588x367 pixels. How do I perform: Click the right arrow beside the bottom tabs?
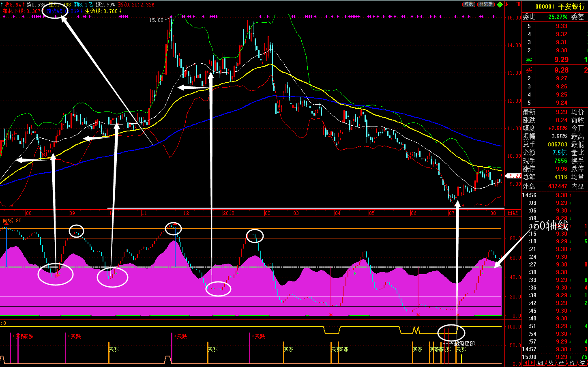click(532, 363)
